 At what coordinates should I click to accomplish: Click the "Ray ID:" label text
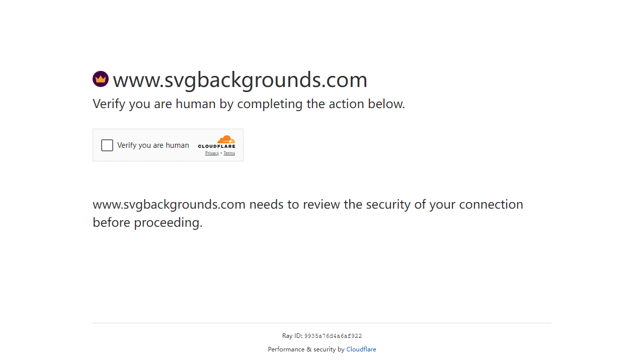[x=292, y=336]
